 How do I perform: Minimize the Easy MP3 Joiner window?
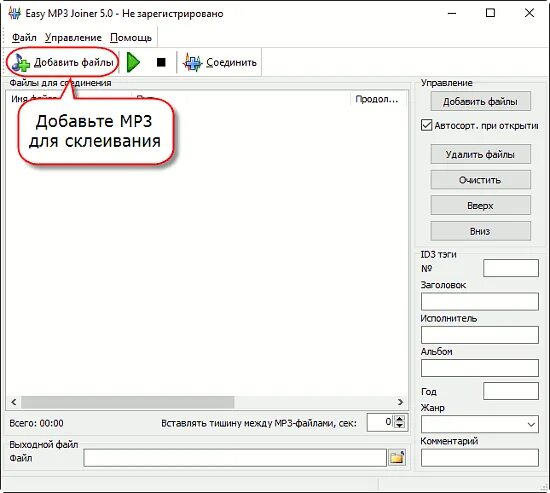452,13
